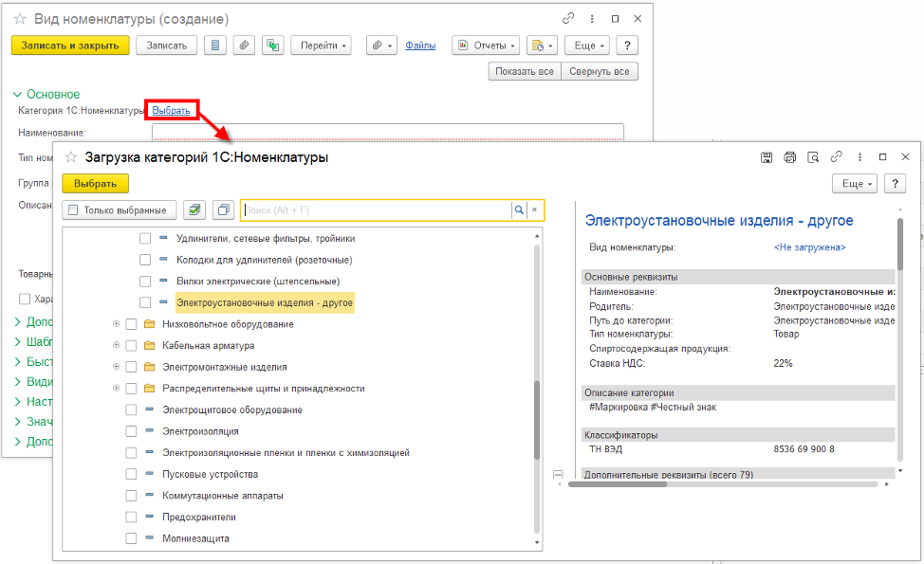
Task: Click the Наименование input field
Action: click(x=388, y=133)
